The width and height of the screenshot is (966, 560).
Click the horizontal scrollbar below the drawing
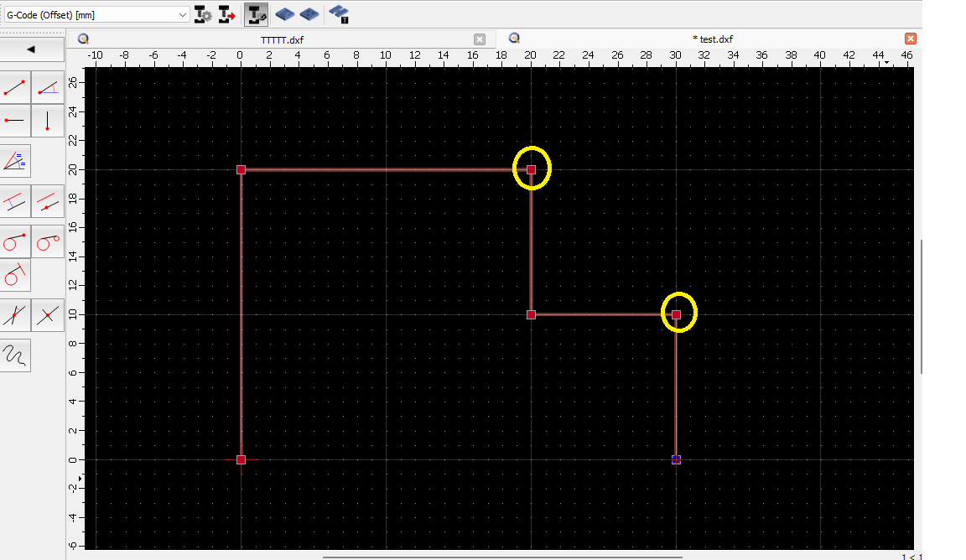(x=501, y=556)
